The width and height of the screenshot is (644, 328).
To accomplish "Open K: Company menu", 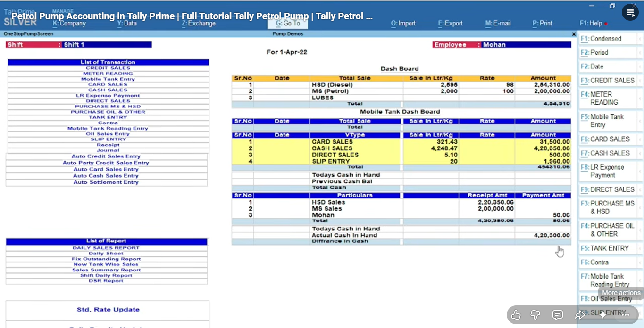I will coord(69,23).
